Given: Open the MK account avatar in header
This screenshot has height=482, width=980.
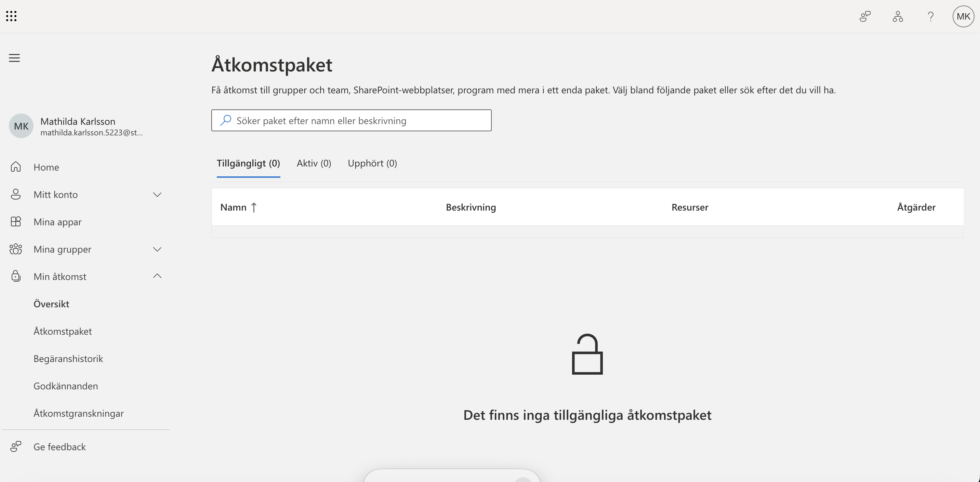Looking at the screenshot, I should (x=963, y=16).
